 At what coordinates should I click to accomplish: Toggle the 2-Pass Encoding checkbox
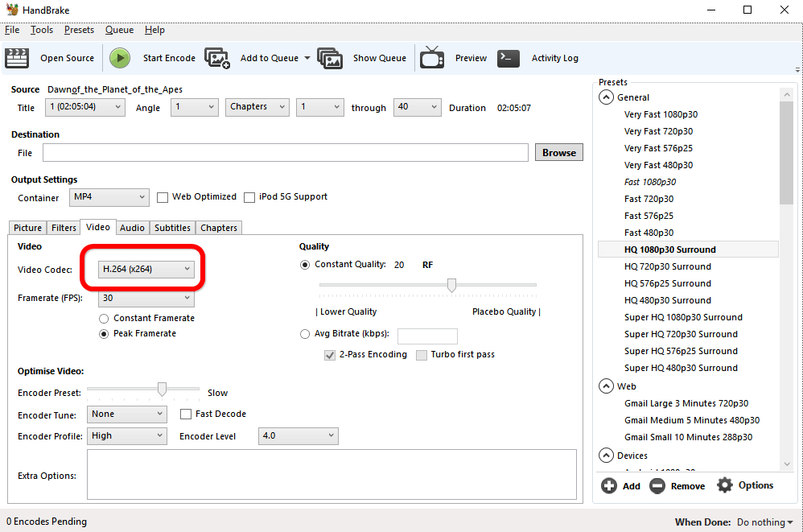330,355
